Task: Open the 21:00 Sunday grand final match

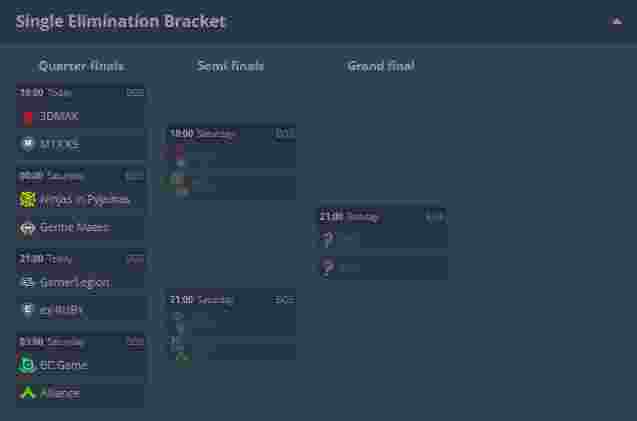Action: pos(381,216)
